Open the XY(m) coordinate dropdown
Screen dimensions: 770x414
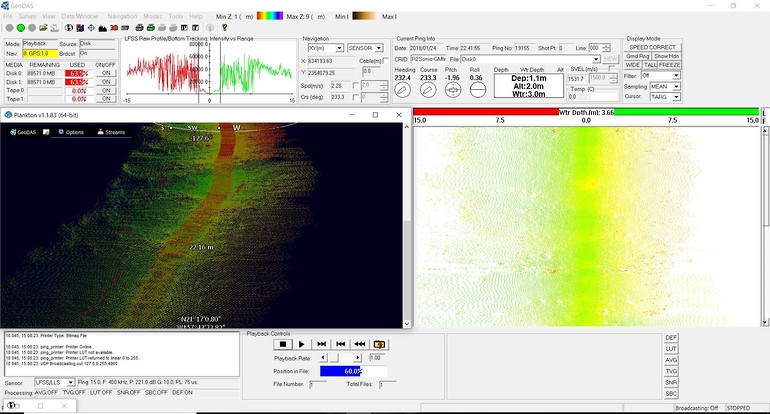click(x=326, y=48)
